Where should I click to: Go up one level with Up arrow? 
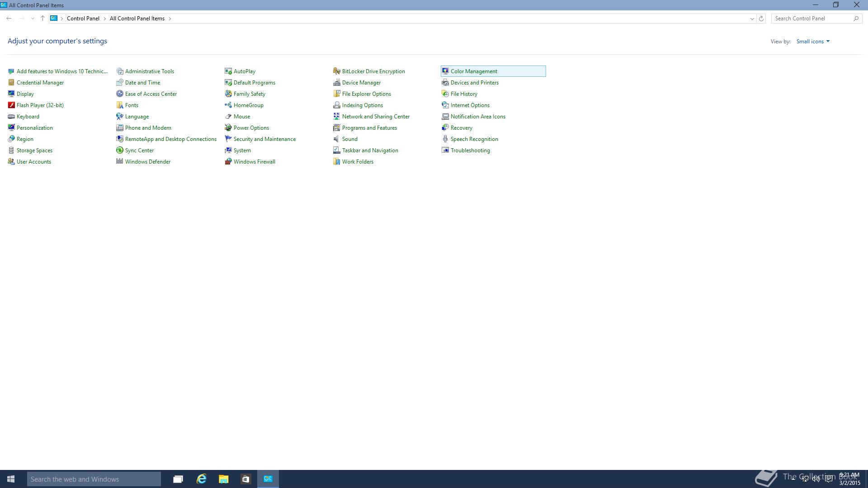pyautogui.click(x=42, y=19)
